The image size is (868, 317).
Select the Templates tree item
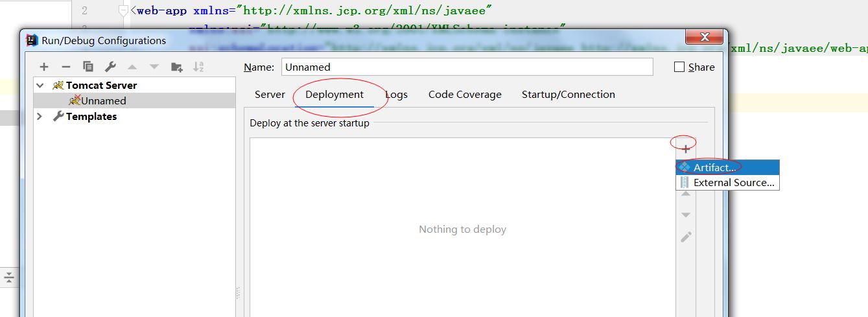[91, 116]
